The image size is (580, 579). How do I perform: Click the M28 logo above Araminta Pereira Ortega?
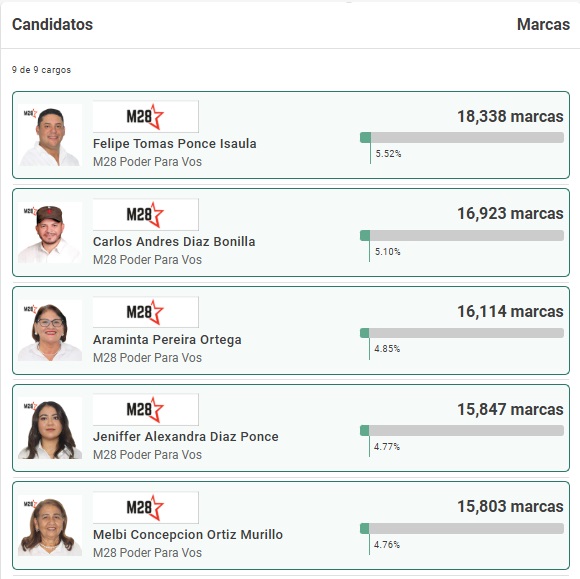tap(145, 312)
